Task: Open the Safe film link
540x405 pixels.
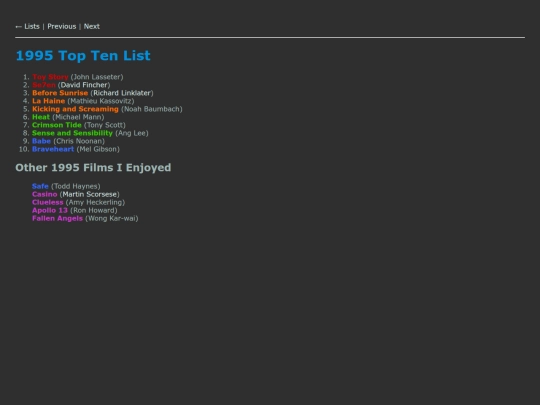Action: [40, 186]
